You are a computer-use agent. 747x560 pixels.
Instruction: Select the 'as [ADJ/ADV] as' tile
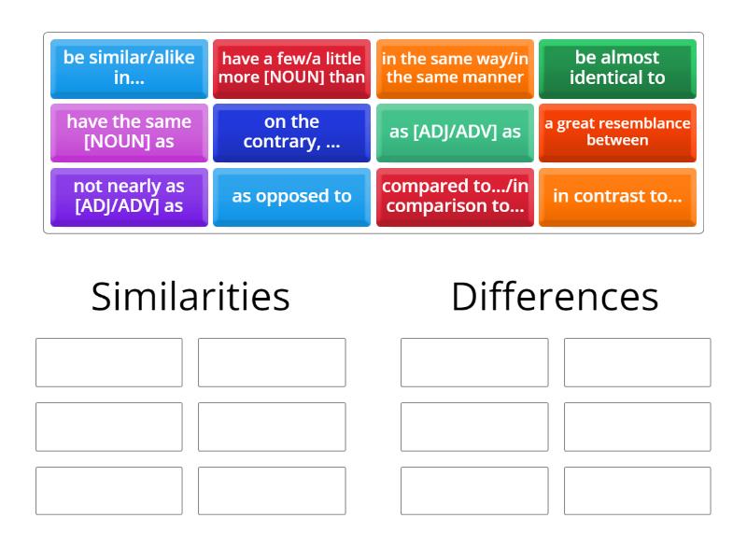pos(455,133)
